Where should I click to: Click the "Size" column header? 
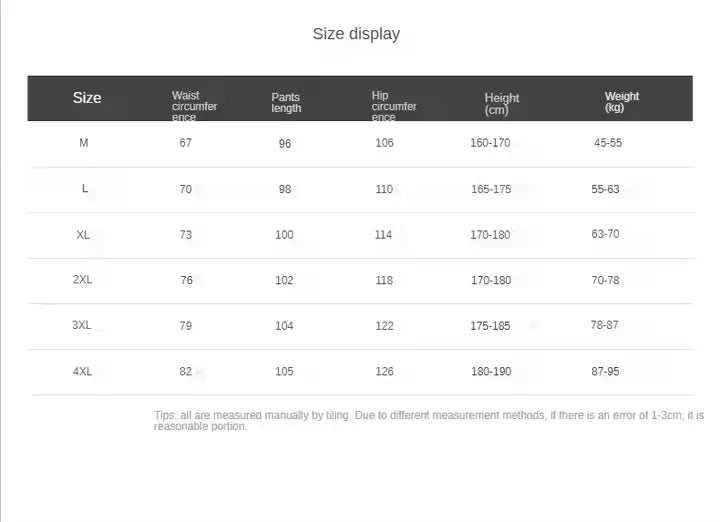(x=87, y=98)
